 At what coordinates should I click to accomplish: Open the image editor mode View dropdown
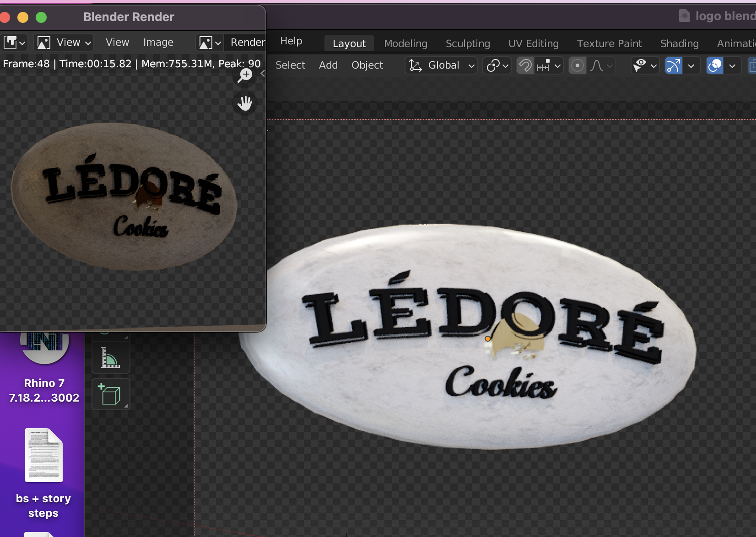coord(65,43)
